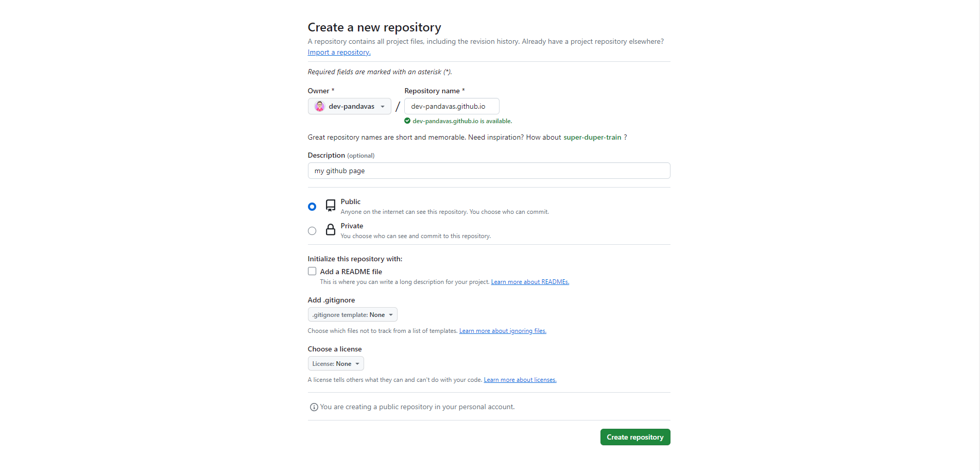The height and width of the screenshot is (471, 980).
Task: Click the caret on the Owner selector
Action: tap(383, 106)
